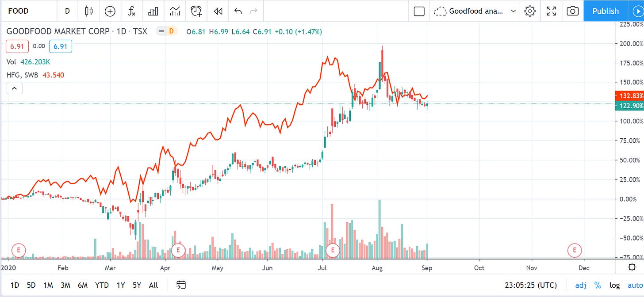
Task: Add a compare symbol with plus icon
Action: pos(110,11)
